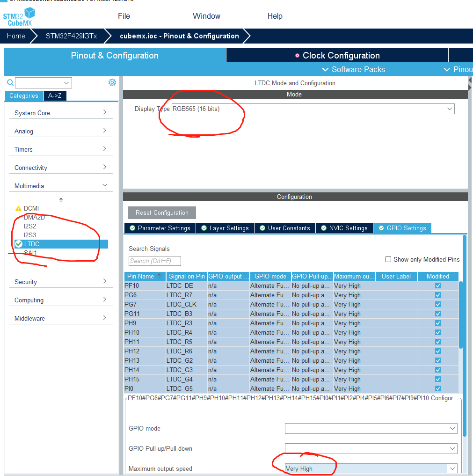Viewport: 473px width, 476px height.
Task: Click the search magnifier icon in categories panel
Action: (x=10, y=82)
